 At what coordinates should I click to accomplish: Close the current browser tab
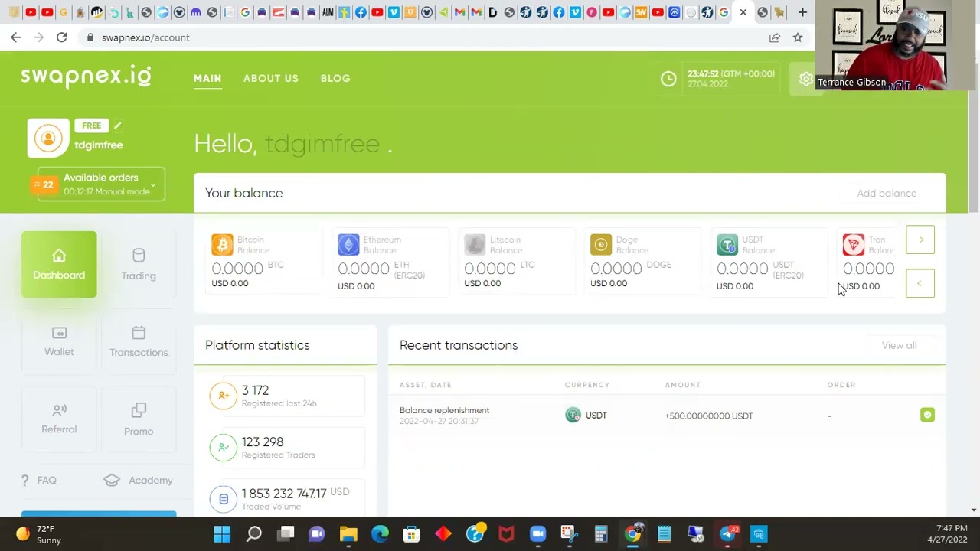coord(743,12)
